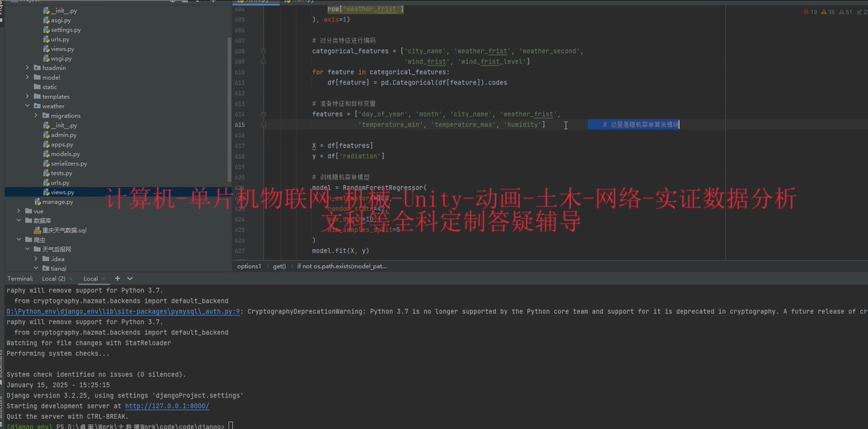868x429 pixels.
Task: Click the get() breadcrumb
Action: pos(279,266)
